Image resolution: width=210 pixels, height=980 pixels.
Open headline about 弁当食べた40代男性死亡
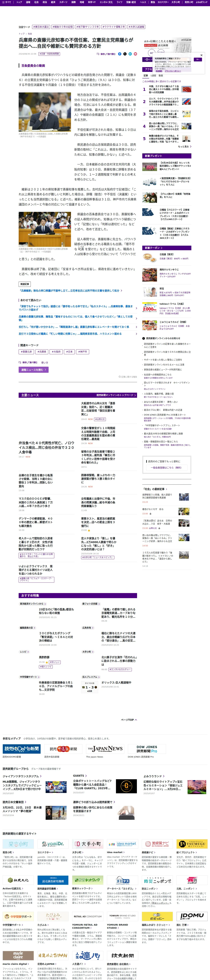tap(46, 447)
